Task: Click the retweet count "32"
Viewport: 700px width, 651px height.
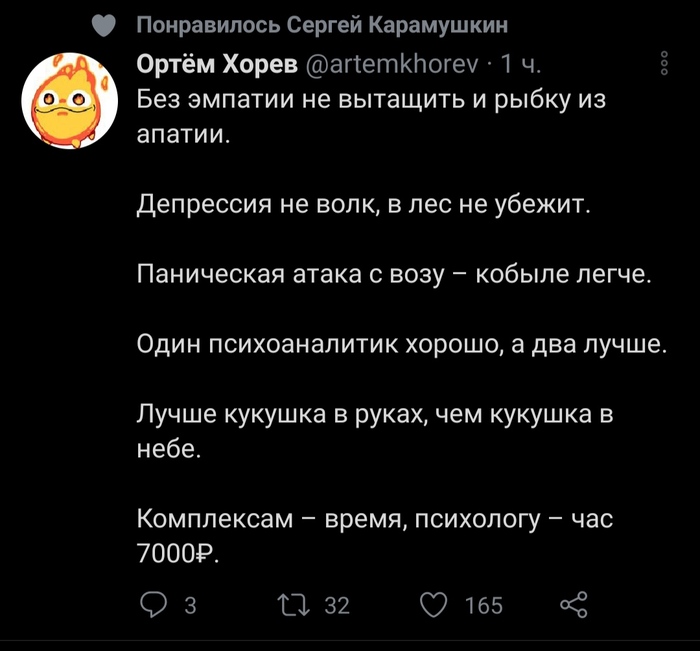Action: coord(338,606)
